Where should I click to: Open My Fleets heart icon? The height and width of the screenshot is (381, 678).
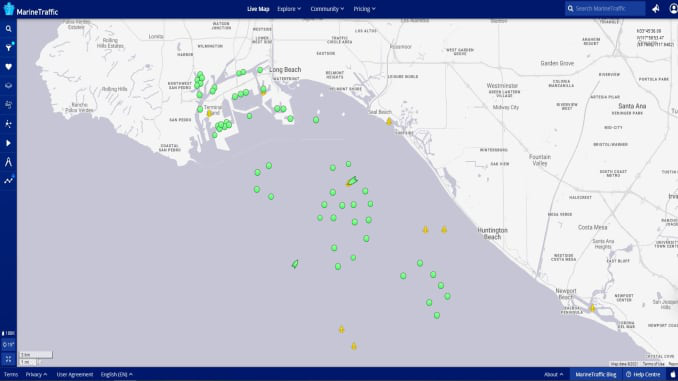click(x=8, y=67)
